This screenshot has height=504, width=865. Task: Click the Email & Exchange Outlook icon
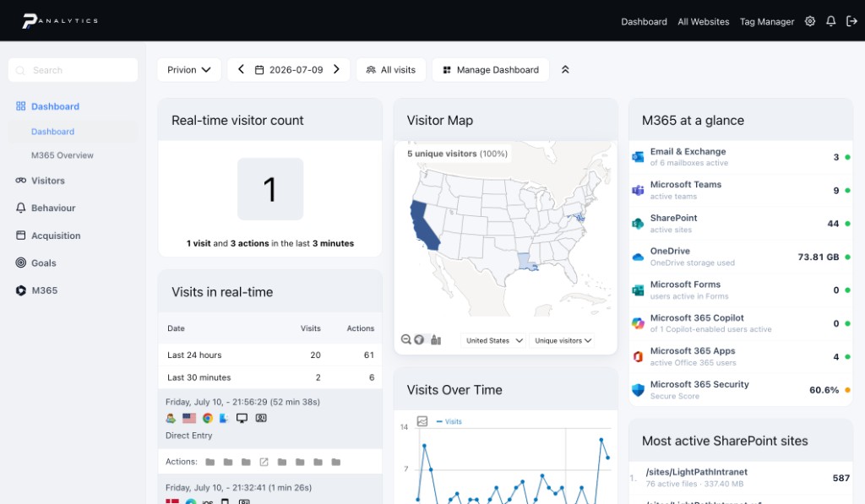click(x=639, y=157)
